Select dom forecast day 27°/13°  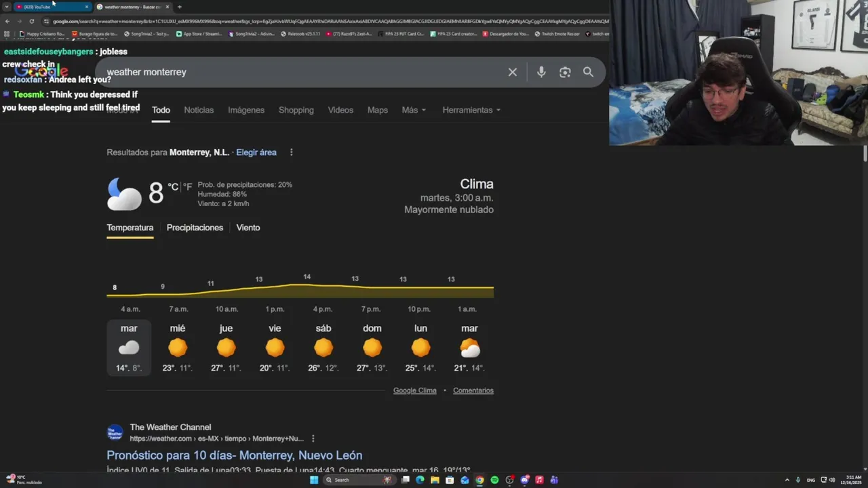point(372,348)
